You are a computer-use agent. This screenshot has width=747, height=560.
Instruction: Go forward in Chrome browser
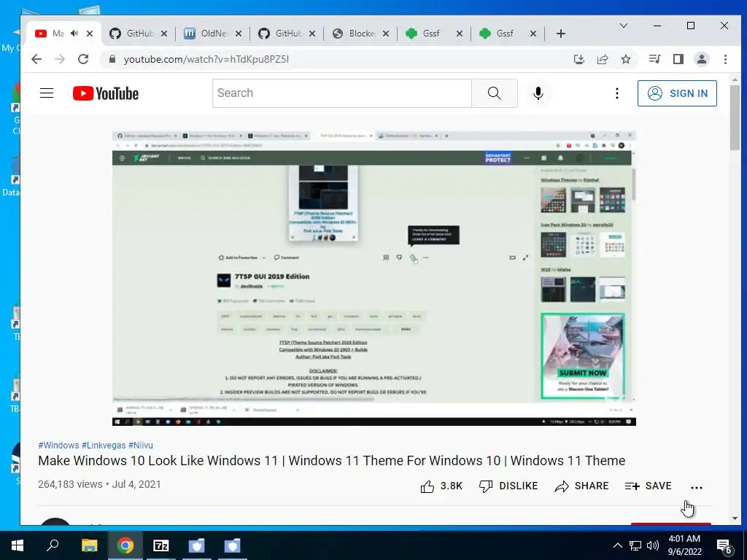click(x=60, y=59)
